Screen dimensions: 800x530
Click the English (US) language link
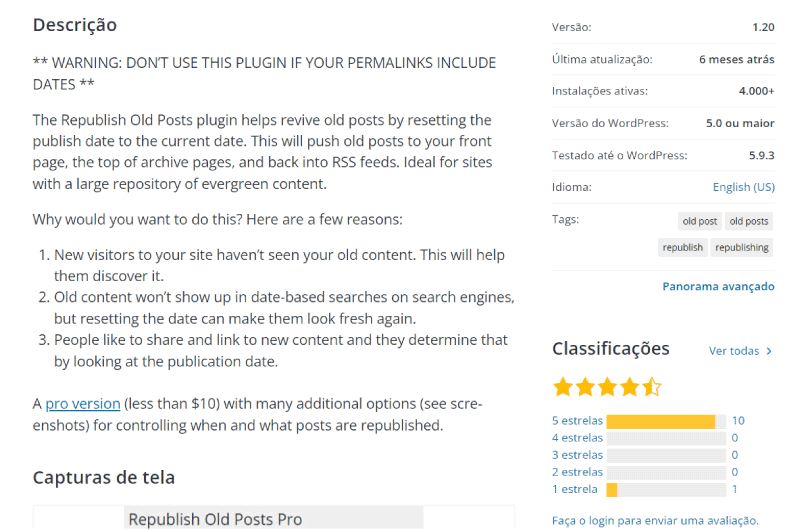tap(743, 187)
